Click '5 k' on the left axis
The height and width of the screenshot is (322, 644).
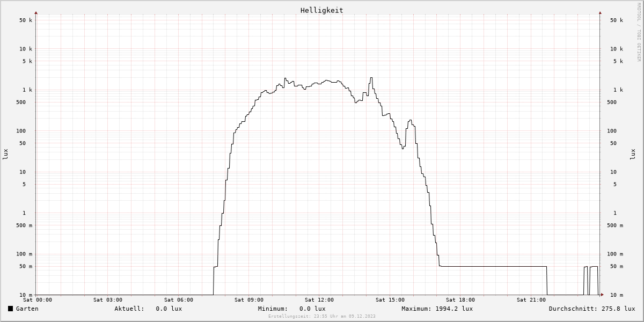click(x=27, y=61)
